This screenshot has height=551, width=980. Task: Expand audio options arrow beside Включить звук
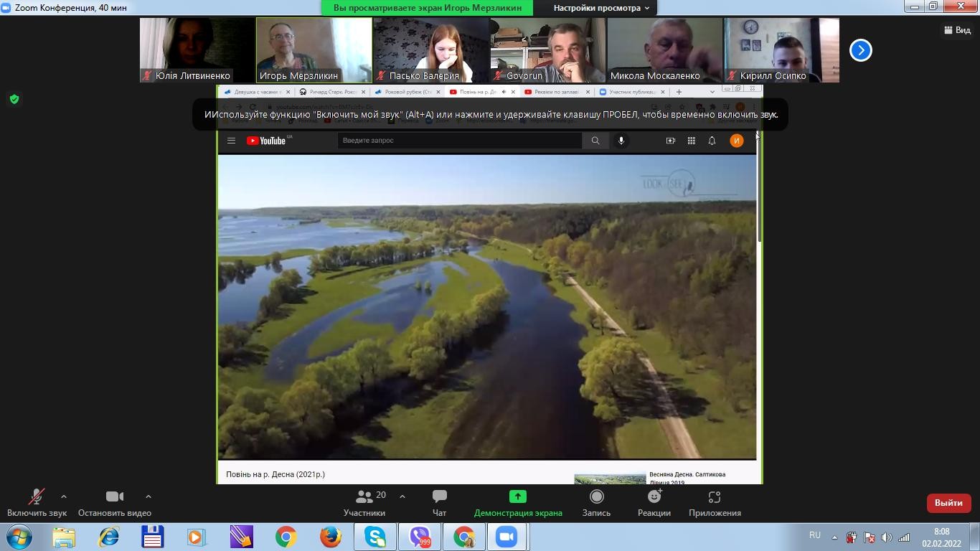pos(64,496)
